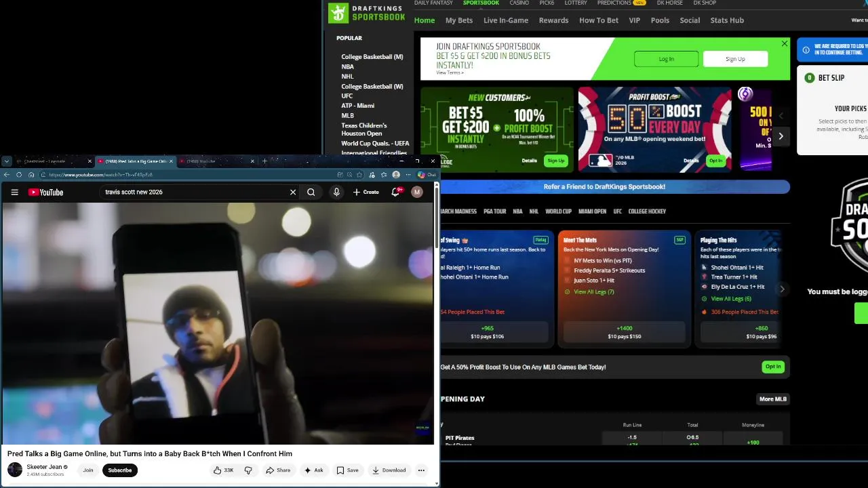Open the Create menu on YouTube
The image size is (868, 488).
[366, 192]
